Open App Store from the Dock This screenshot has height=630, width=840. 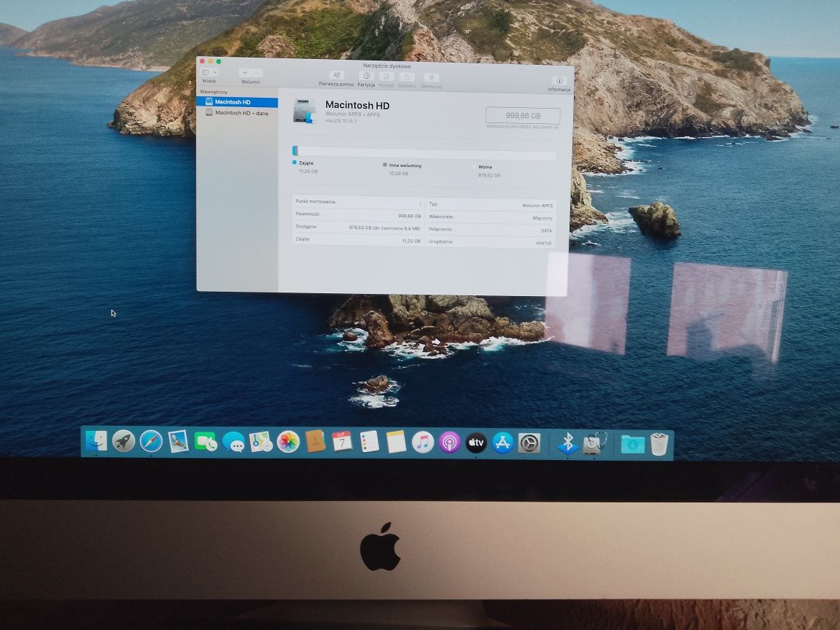pyautogui.click(x=502, y=443)
